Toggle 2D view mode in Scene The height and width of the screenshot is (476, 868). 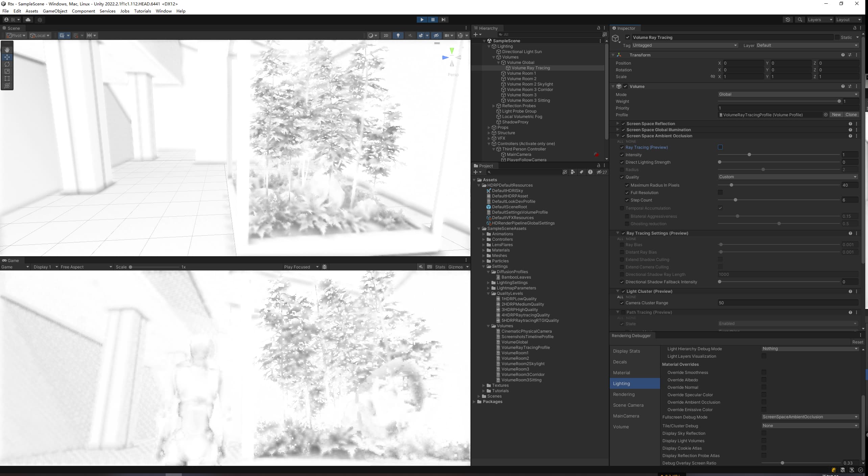click(386, 35)
